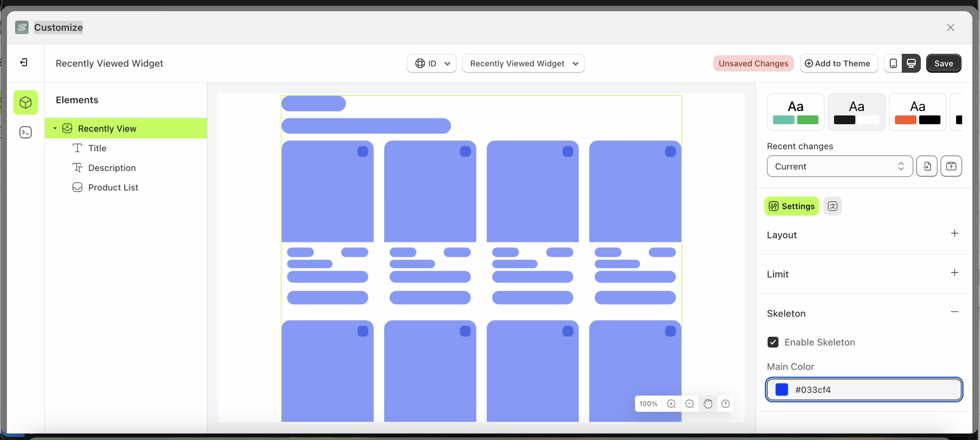
Task: Enable Skeleton checkbox
Action: pos(773,342)
